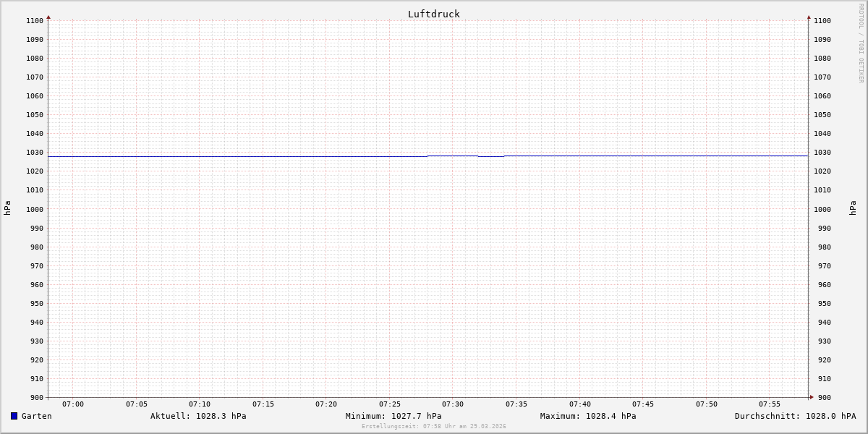Select the Maximum 1028.4 hPa value
Image resolution: width=868 pixels, height=434 pixels.
588,416
